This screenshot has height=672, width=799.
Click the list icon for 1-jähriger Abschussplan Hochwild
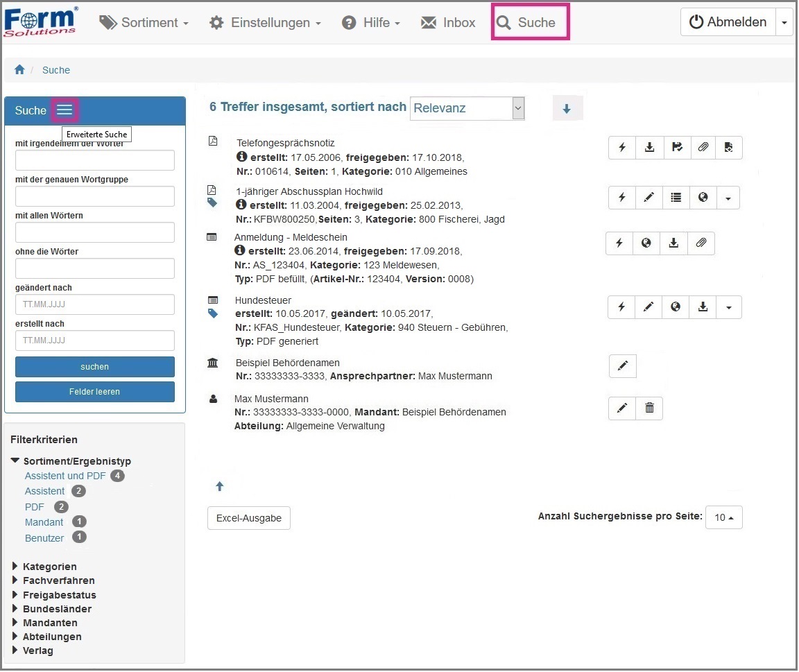coord(676,198)
